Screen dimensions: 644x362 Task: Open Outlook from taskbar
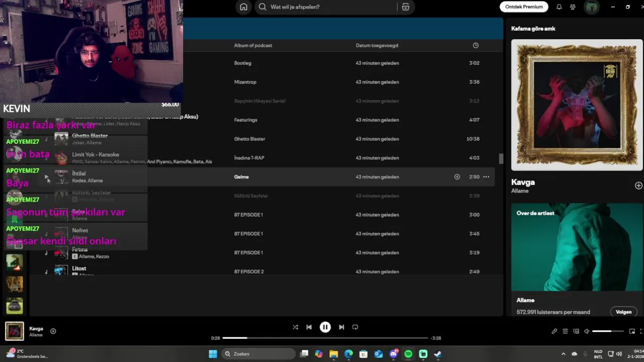pos(378,354)
